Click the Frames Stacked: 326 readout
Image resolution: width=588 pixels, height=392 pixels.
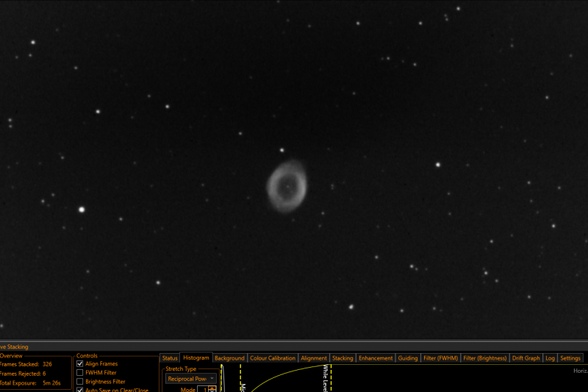tap(26, 364)
